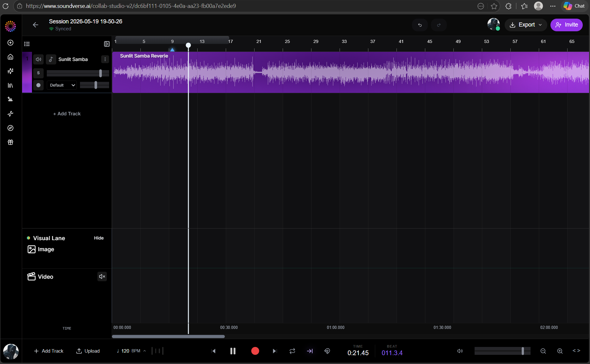Viewport: 590px width, 364px height.
Task: Click the back arrow beside session title
Action: [x=35, y=25]
